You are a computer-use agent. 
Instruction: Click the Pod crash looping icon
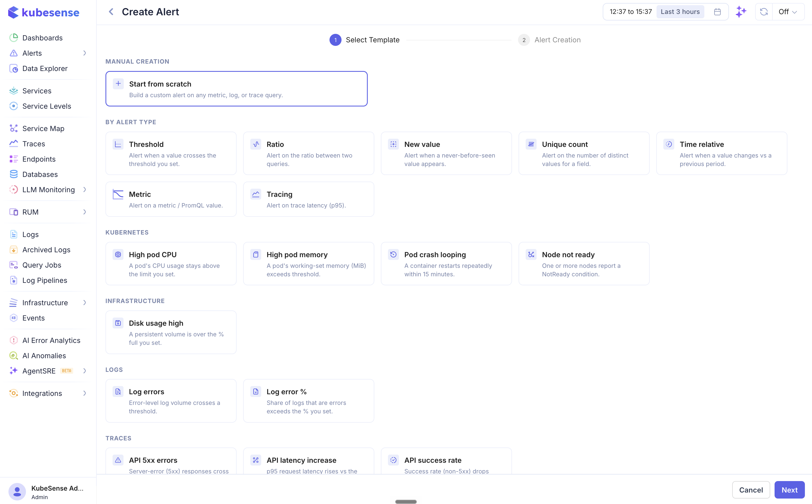coord(393,254)
